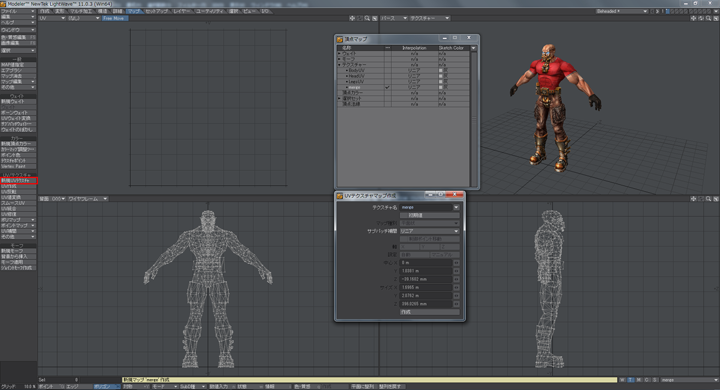Screen dimensions: 720x390
Task: Open the UV viewport type dropdown
Action: (52, 18)
